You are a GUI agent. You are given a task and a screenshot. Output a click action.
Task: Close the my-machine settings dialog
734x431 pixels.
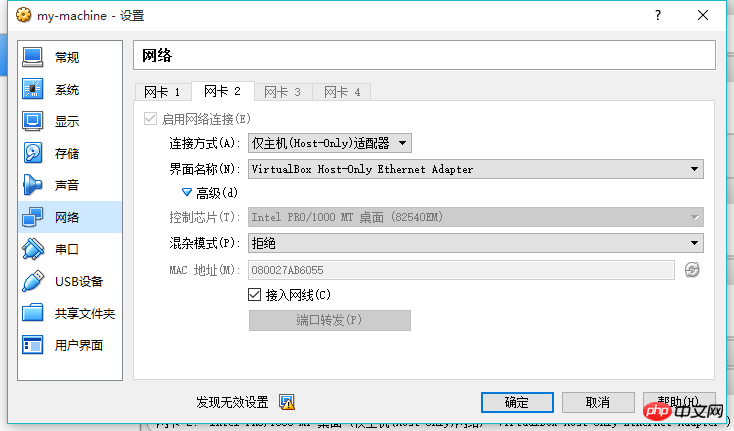pos(703,15)
